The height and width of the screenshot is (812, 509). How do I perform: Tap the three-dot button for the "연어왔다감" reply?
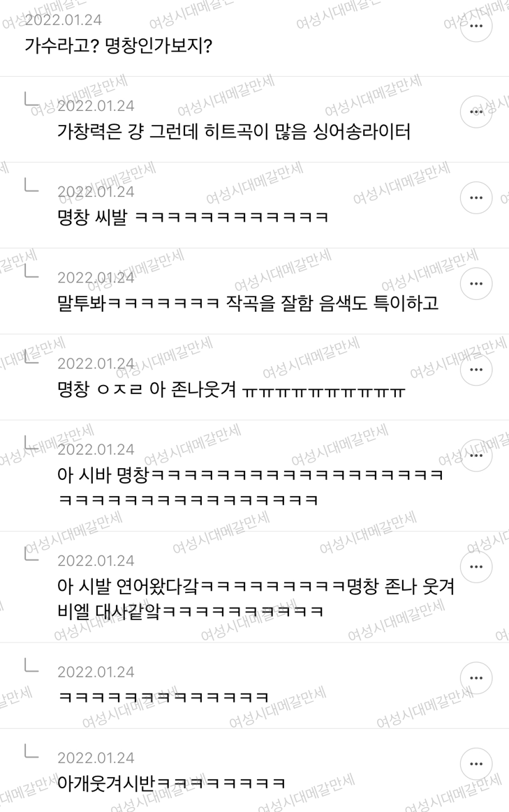tap(475, 567)
